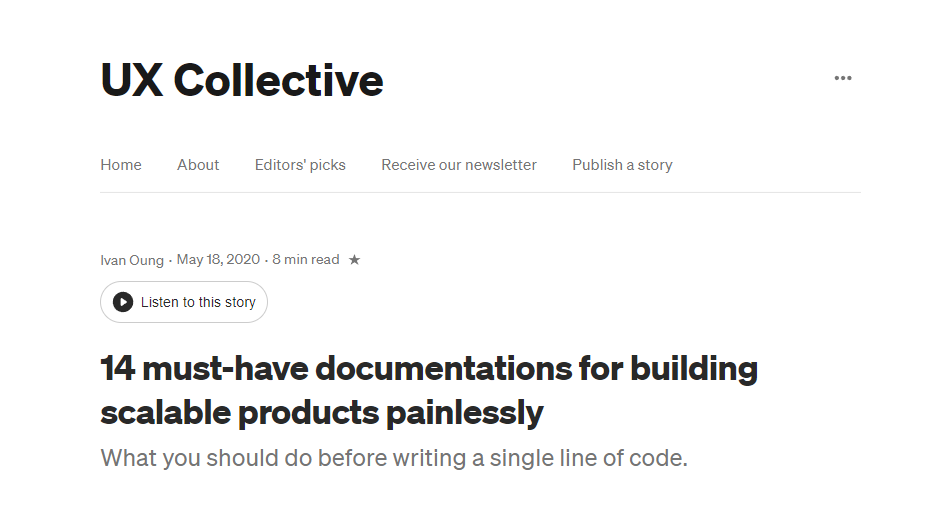Click the divider line under navigation
Screen dimensions: 929x524
point(480,192)
